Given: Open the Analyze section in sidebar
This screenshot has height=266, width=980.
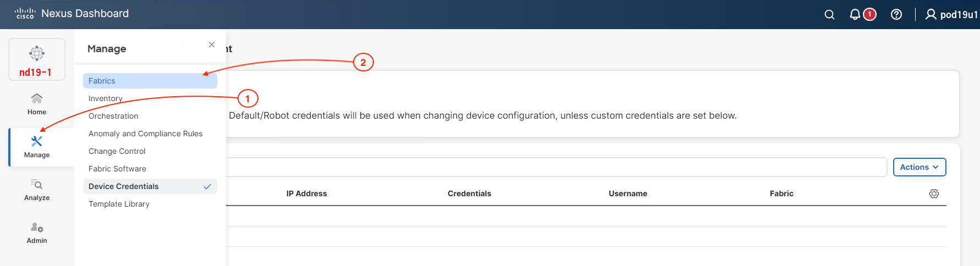Looking at the screenshot, I should pyautogui.click(x=37, y=190).
